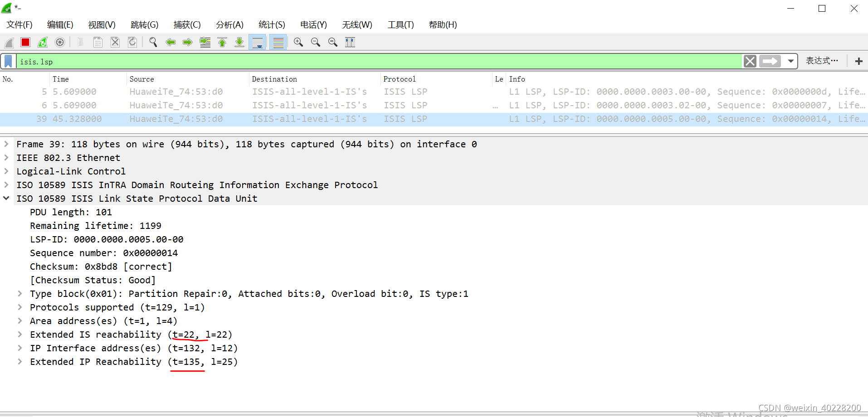Viewport: 868px width, 417px height.
Task: Open the 统计(S) menu
Action: [272, 25]
